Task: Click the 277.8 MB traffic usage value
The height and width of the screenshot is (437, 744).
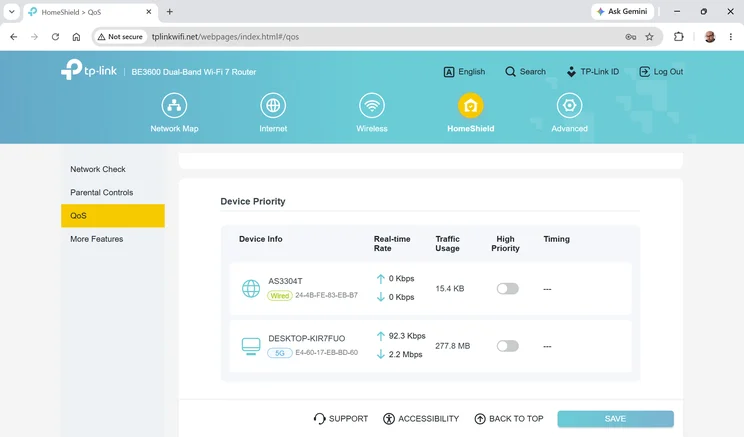Action: (x=453, y=346)
